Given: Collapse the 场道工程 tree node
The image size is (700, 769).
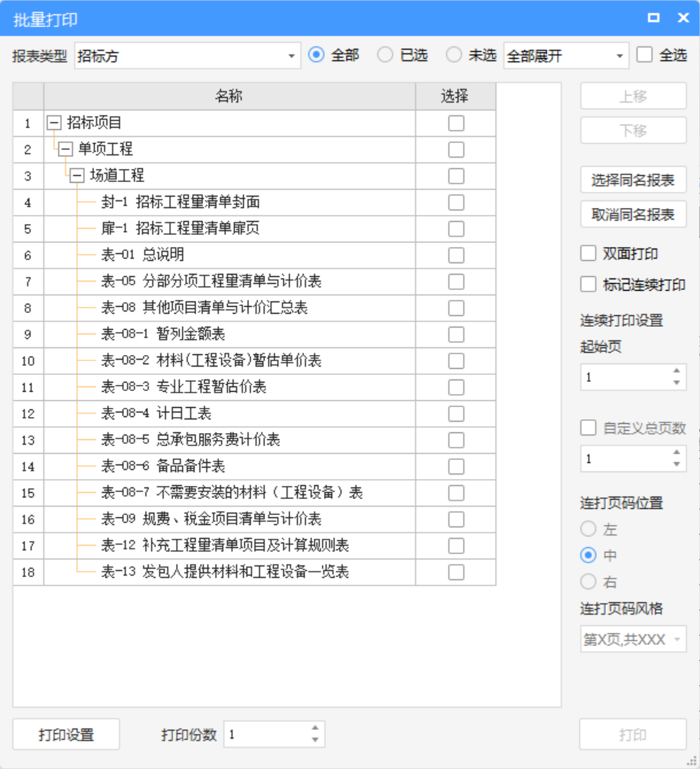Looking at the screenshot, I should [77, 176].
